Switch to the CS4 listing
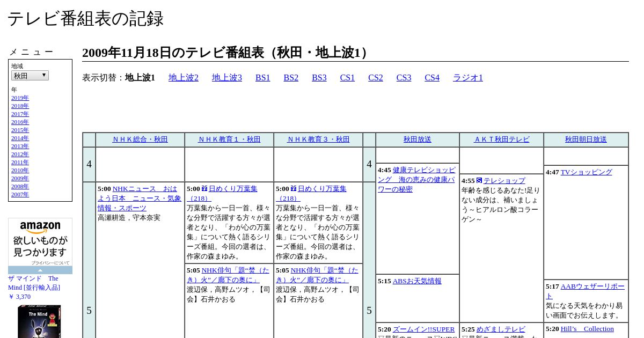Image resolution: width=644 pixels, height=338 pixels. tap(432, 78)
